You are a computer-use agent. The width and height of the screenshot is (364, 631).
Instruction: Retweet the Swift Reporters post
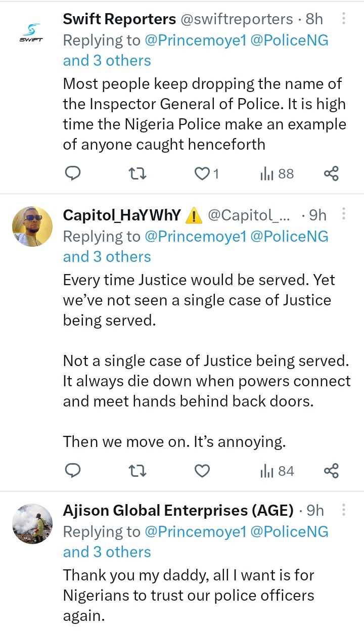pyautogui.click(x=138, y=174)
